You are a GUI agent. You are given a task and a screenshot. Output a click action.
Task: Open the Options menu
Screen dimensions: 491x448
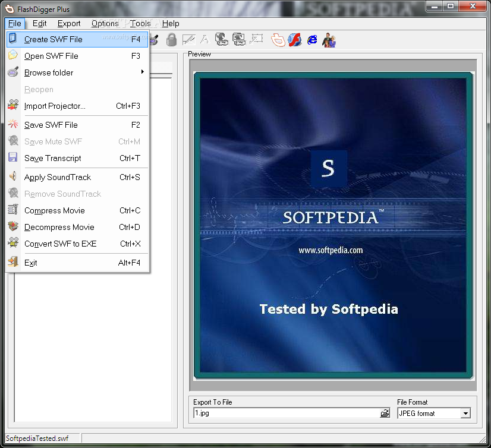pos(105,24)
